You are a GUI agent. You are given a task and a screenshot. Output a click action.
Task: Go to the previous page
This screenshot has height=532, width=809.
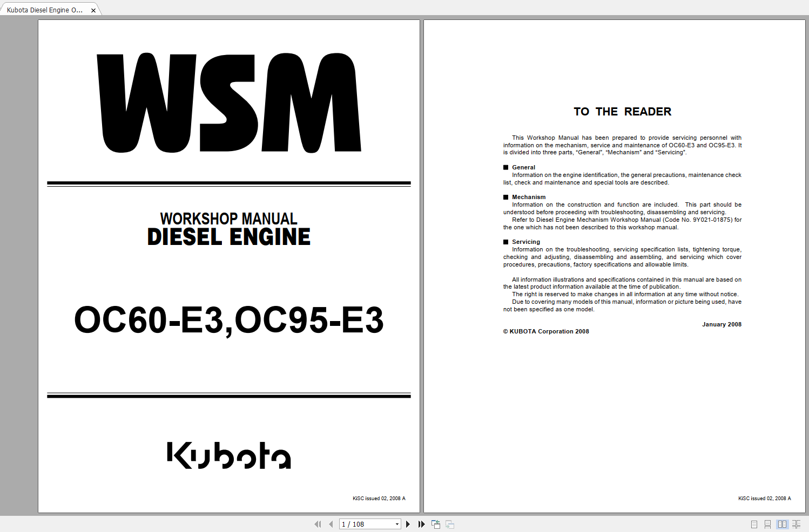point(331,524)
